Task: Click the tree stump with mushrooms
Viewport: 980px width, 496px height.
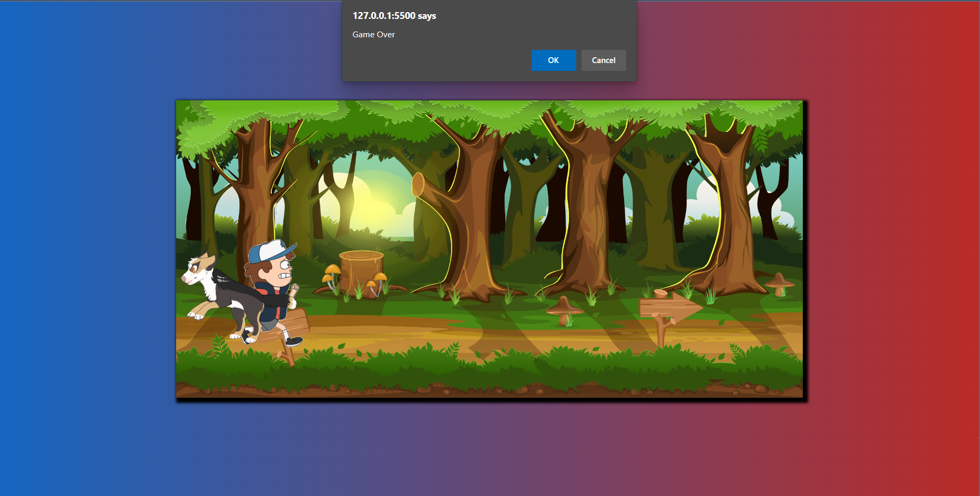Action: tap(360, 273)
